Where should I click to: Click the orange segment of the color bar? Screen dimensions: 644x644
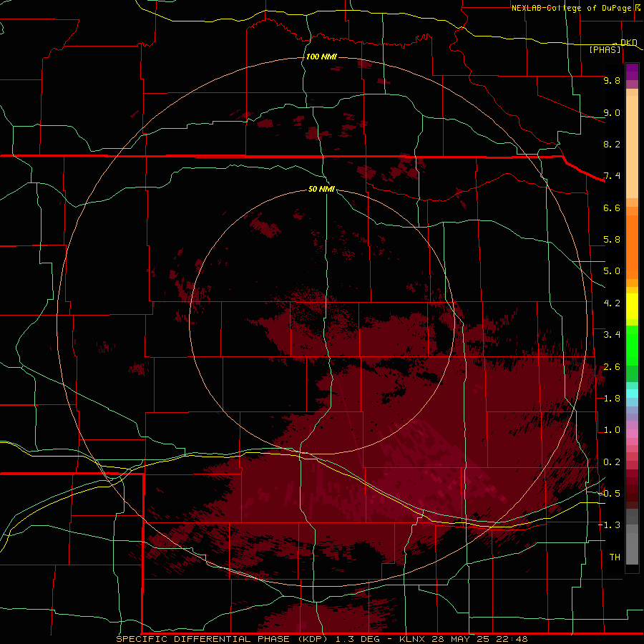pyautogui.click(x=632, y=247)
